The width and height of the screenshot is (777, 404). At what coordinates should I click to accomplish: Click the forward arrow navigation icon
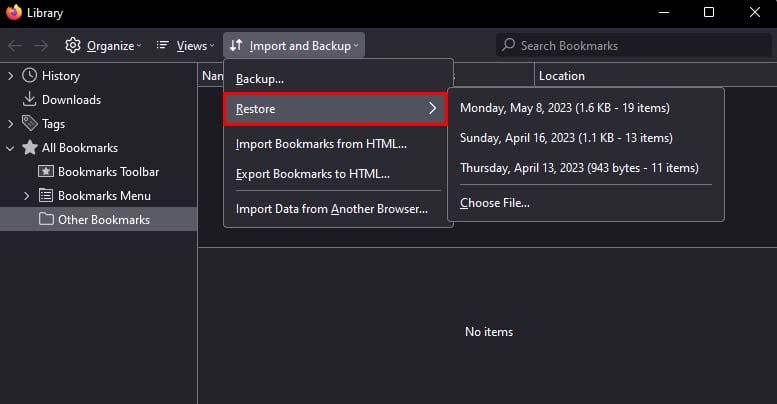[x=41, y=46]
